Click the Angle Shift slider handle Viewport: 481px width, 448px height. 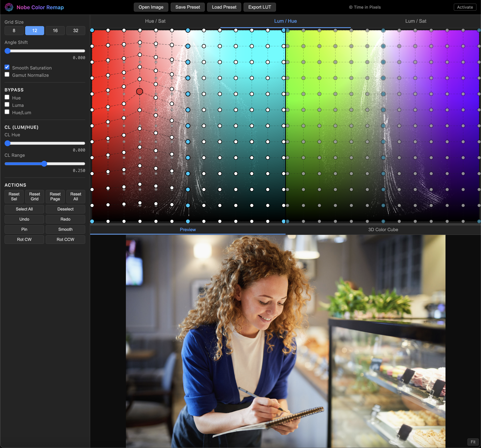(8, 51)
